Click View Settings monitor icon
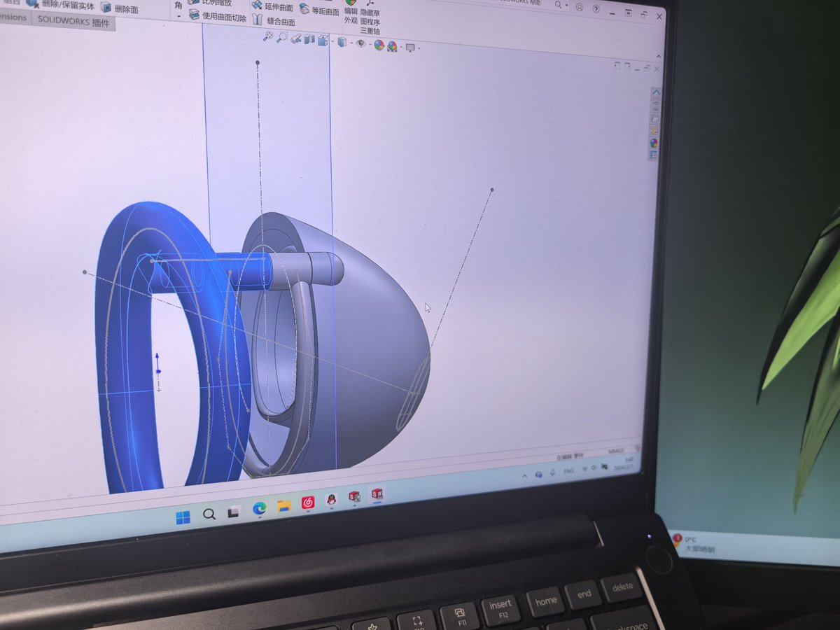Viewport: 840px width, 630px height. pos(410,48)
